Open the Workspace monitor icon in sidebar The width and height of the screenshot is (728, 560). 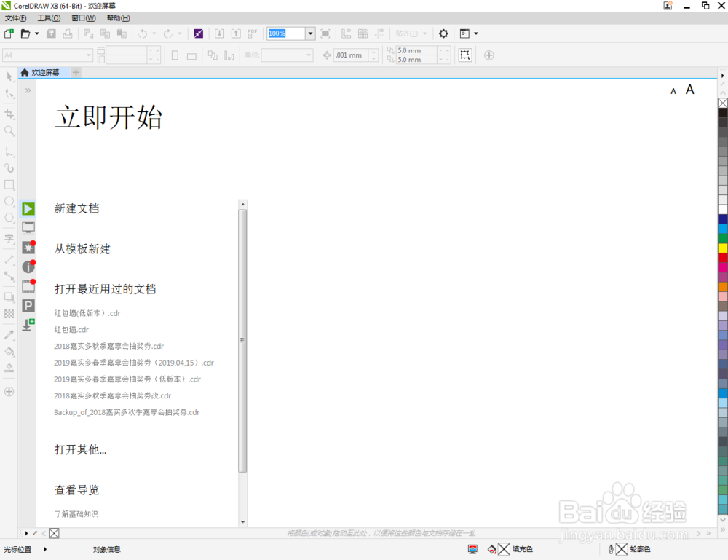click(28, 228)
